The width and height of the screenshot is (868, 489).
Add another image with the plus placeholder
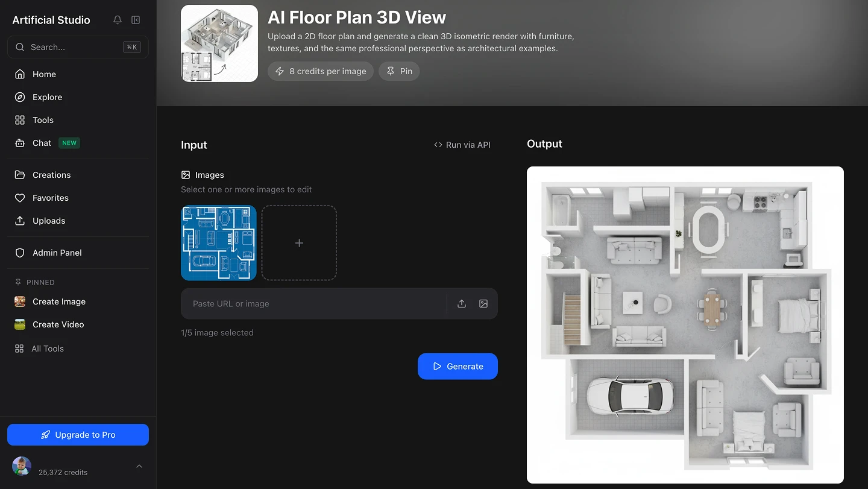[299, 242]
